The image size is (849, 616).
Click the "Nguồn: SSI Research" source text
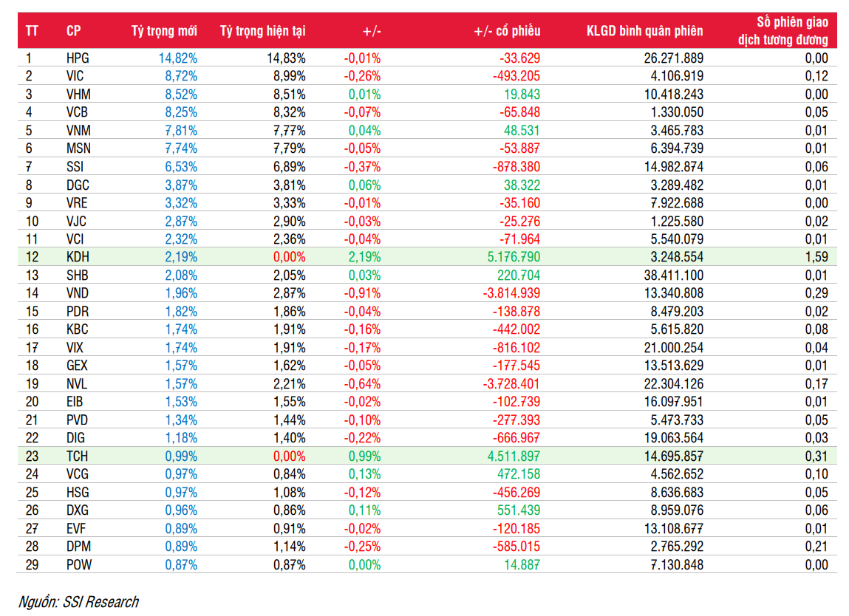pyautogui.click(x=78, y=602)
